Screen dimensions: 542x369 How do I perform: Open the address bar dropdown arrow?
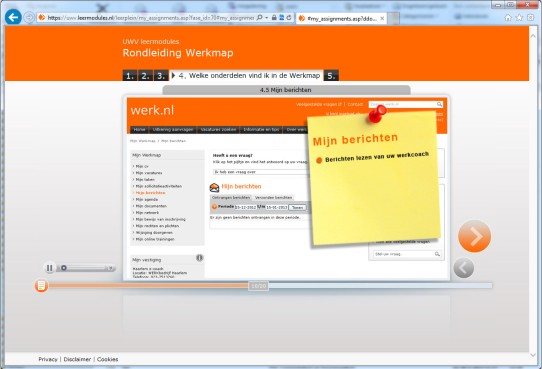click(x=267, y=18)
